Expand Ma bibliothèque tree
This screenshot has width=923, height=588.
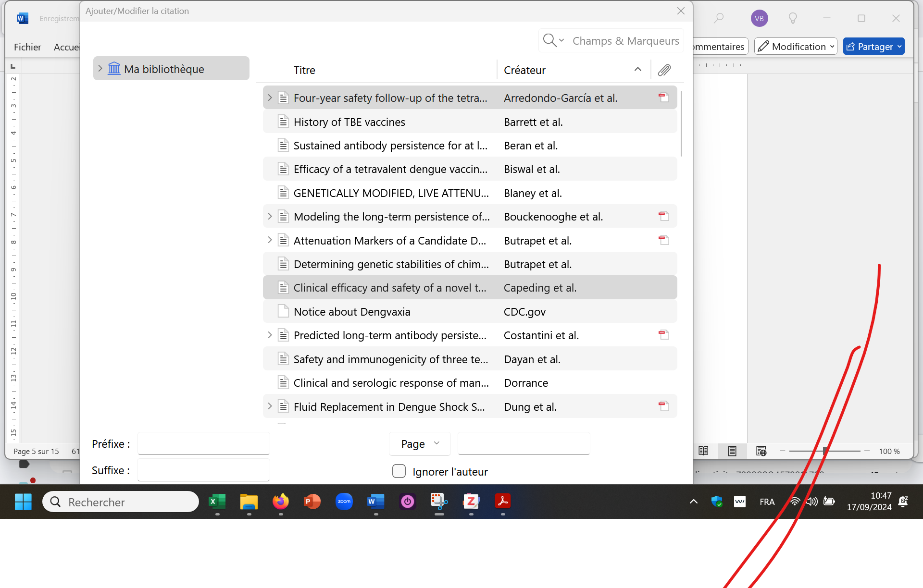[x=100, y=69]
